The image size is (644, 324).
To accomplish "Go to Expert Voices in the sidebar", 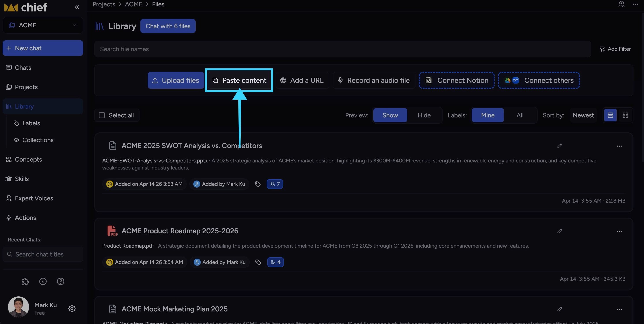I will coord(43,198).
